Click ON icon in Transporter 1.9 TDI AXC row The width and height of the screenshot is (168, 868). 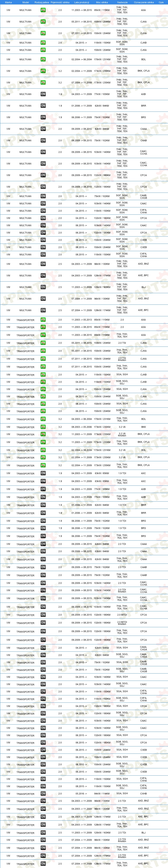coord(43,473)
